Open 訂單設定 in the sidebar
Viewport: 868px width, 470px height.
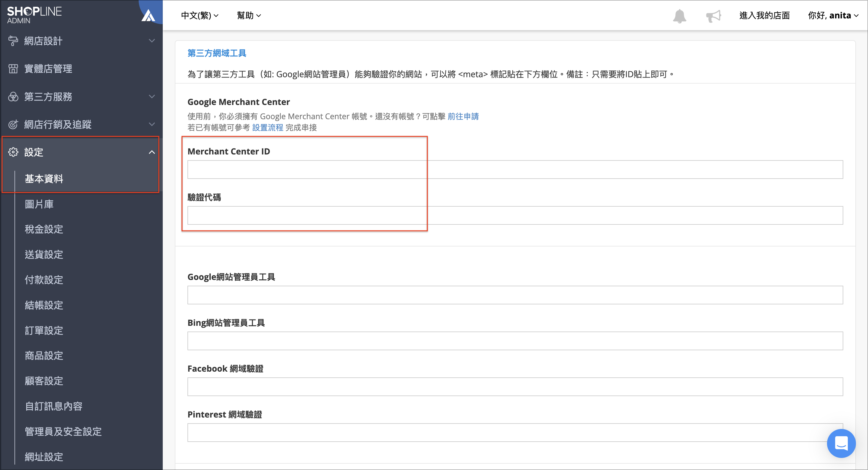tap(44, 330)
